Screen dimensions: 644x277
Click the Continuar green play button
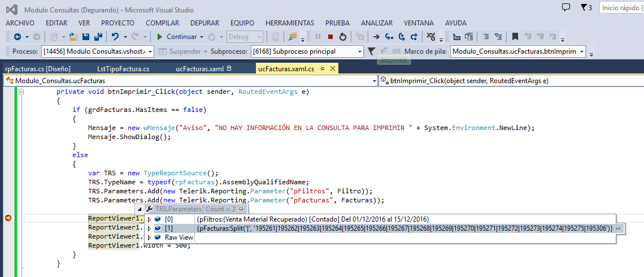177,37
